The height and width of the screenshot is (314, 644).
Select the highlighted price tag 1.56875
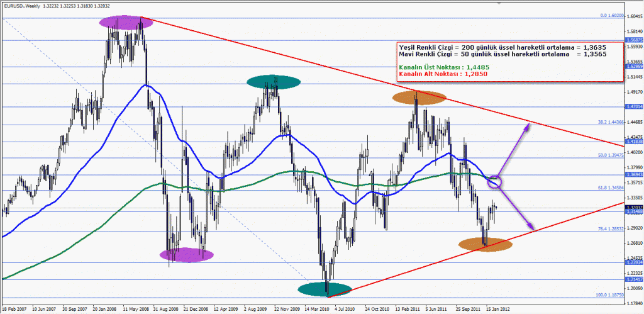634,40
